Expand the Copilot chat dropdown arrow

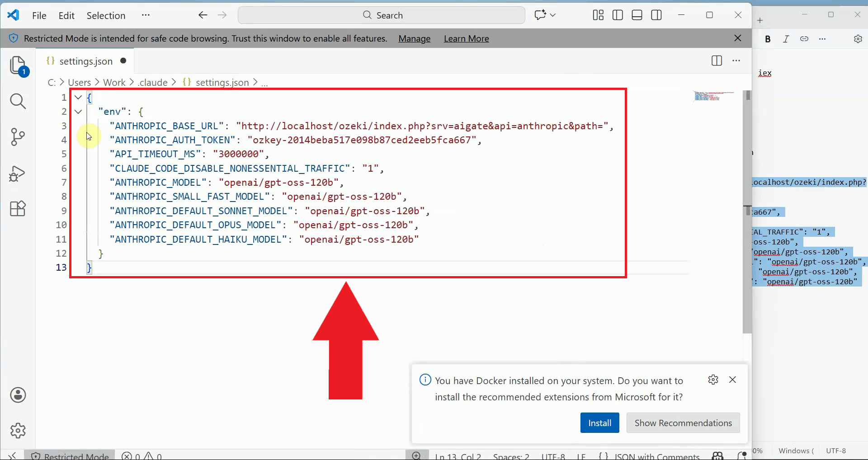pos(553,15)
